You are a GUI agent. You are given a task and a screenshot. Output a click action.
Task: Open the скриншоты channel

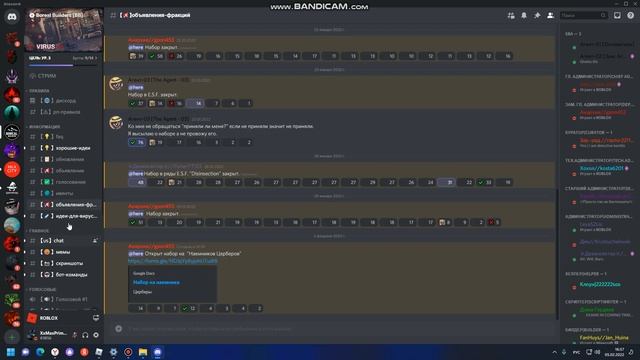coord(63,263)
